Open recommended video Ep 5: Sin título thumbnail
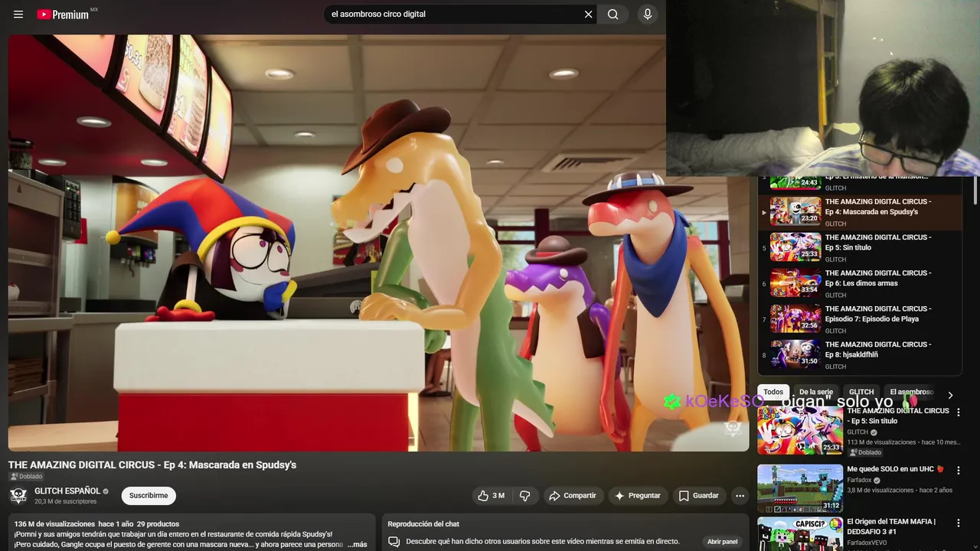Image resolution: width=980 pixels, height=551 pixels. 800,432
